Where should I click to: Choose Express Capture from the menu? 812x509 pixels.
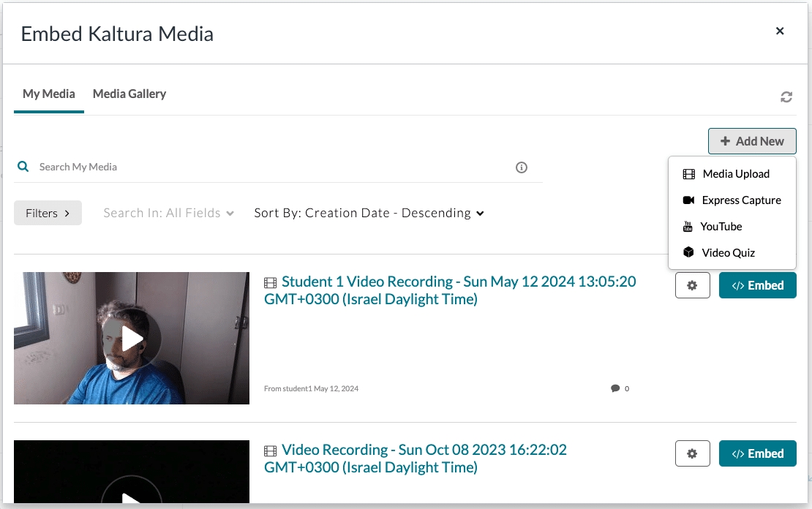(x=740, y=200)
